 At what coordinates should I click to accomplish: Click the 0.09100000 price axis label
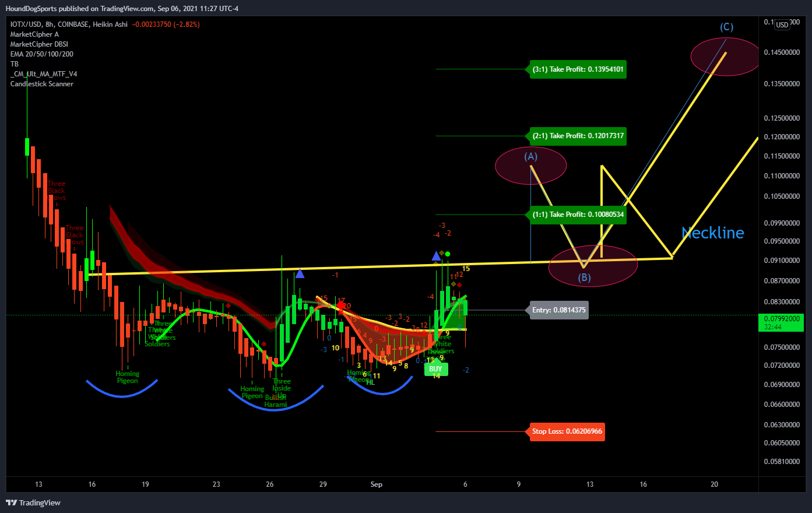(x=782, y=261)
